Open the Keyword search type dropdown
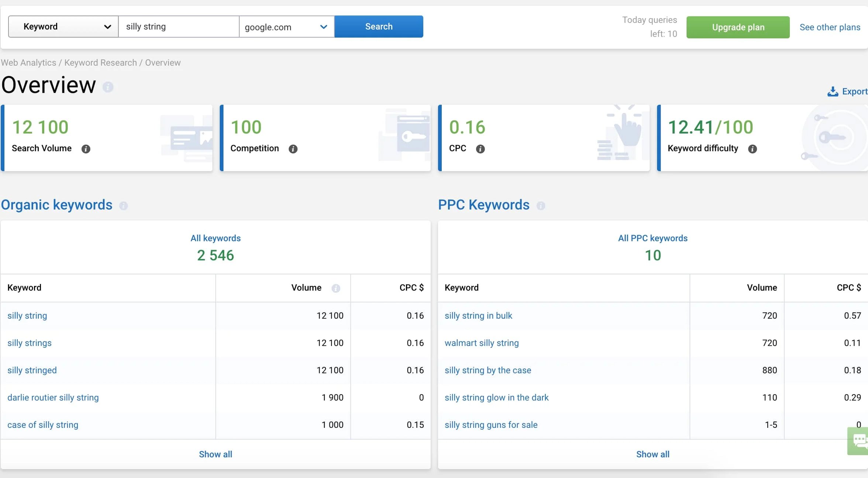Image resolution: width=868 pixels, height=478 pixels. coord(63,27)
